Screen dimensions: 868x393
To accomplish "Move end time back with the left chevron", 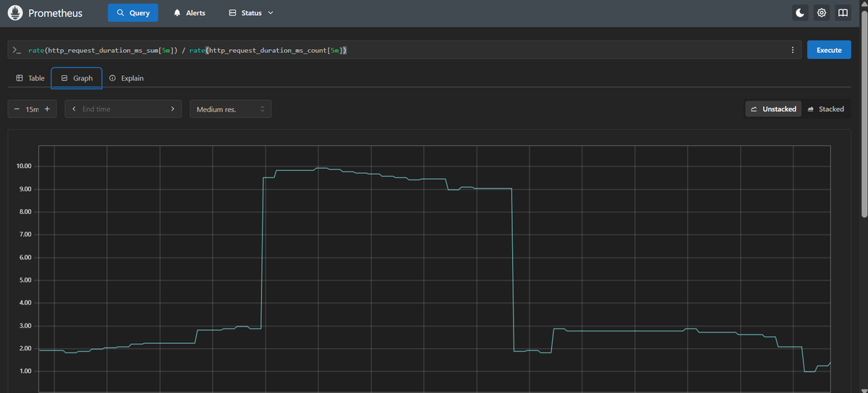I will (x=75, y=109).
